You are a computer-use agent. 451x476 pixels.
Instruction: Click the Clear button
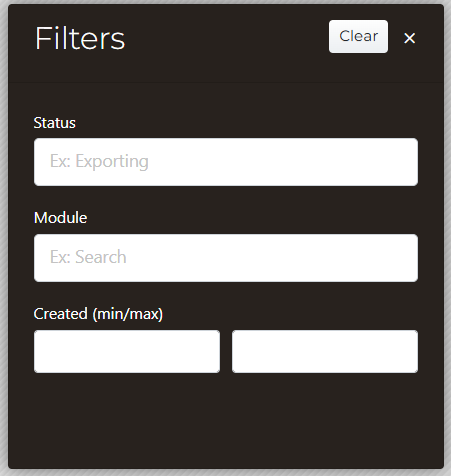(x=358, y=36)
